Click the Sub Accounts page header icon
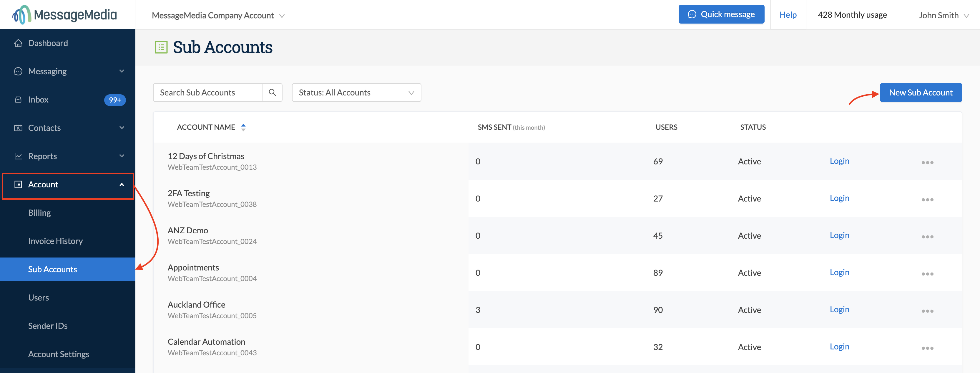Screen dimensions: 980x373 161,47
